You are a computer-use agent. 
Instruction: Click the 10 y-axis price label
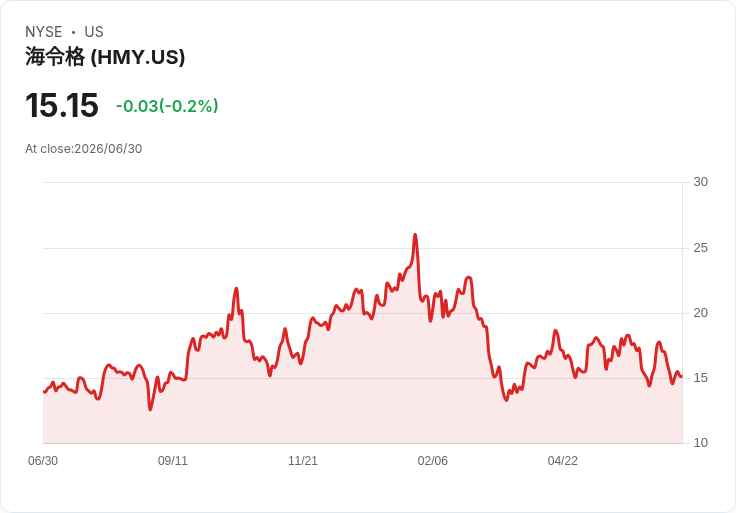tap(700, 443)
